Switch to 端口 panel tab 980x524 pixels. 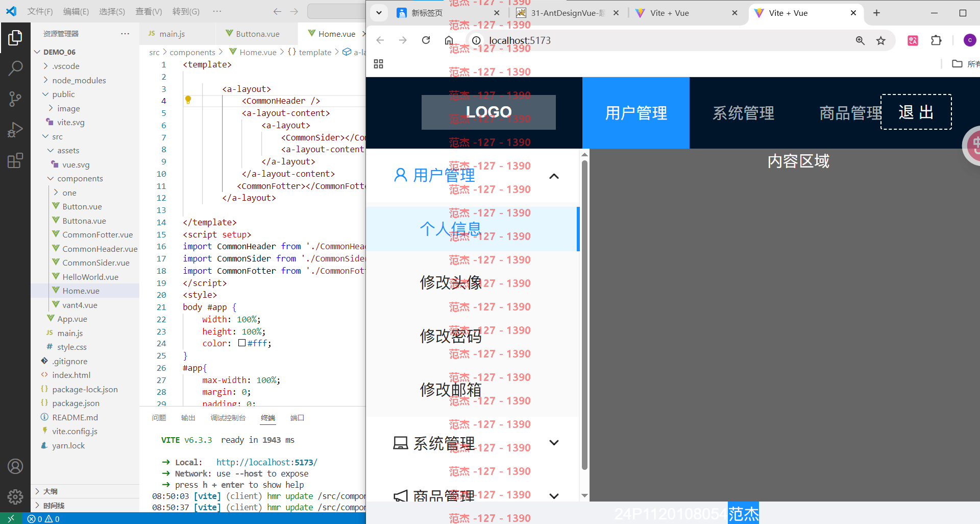(x=297, y=418)
